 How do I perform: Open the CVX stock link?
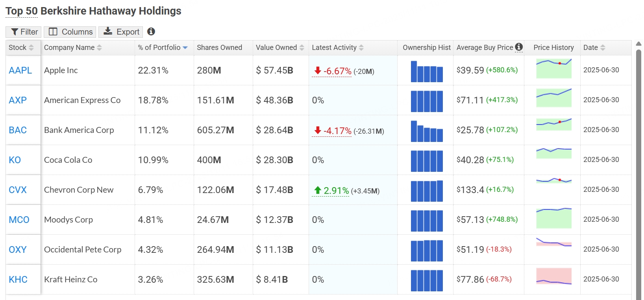click(x=18, y=190)
